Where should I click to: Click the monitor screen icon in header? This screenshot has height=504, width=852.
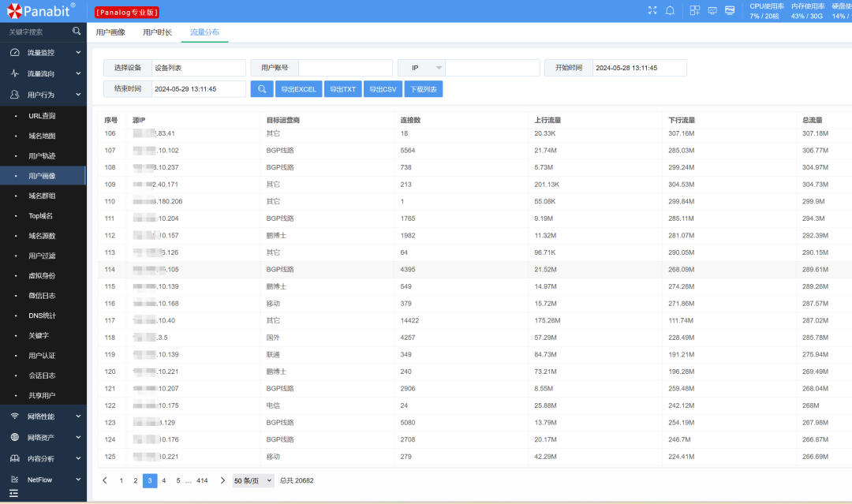point(712,10)
